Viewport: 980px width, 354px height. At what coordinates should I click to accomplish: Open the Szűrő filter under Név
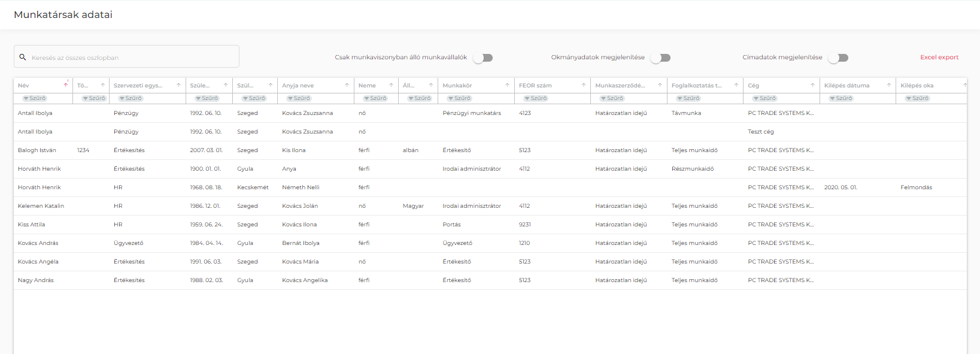pyautogui.click(x=35, y=98)
